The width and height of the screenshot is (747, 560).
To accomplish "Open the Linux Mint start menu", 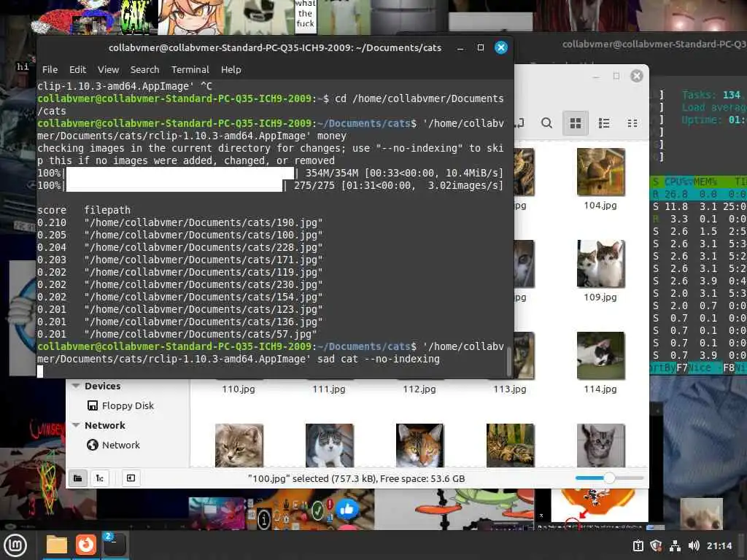I will (15, 545).
